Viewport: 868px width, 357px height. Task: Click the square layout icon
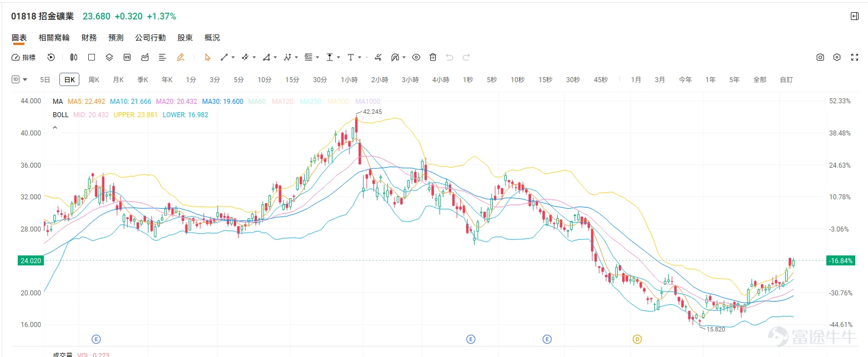(x=92, y=57)
